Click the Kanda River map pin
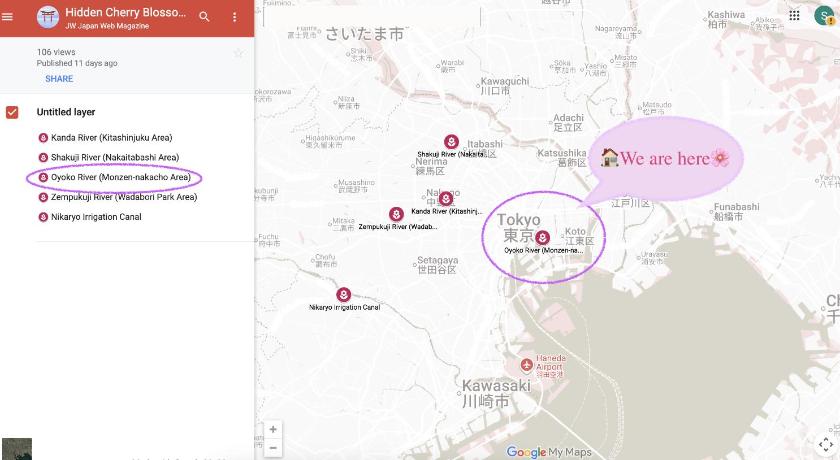Viewport: 840px width, 460px height. tap(446, 199)
